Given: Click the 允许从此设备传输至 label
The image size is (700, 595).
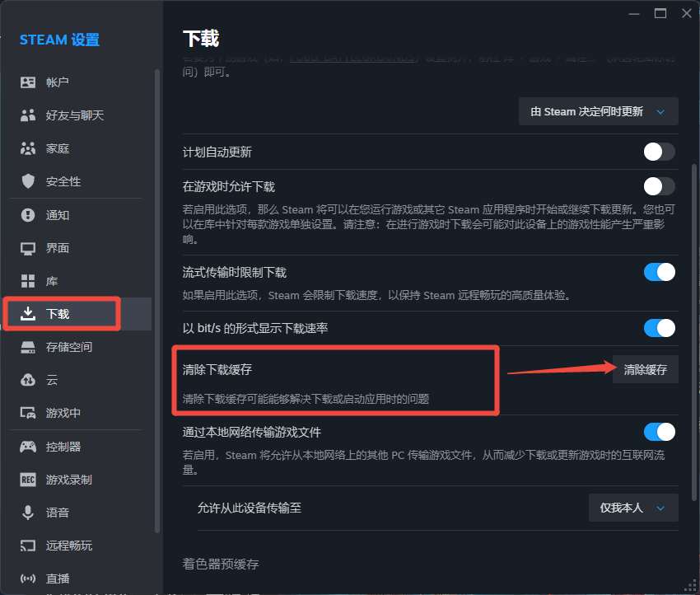Looking at the screenshot, I should (x=249, y=508).
